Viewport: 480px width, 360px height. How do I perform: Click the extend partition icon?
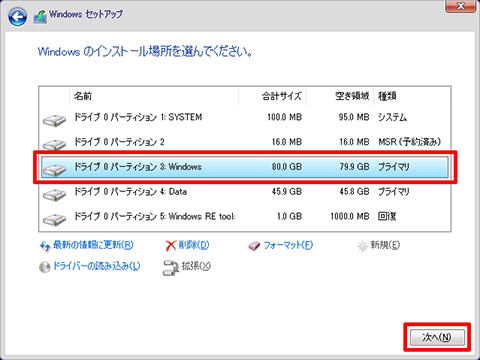(x=171, y=268)
